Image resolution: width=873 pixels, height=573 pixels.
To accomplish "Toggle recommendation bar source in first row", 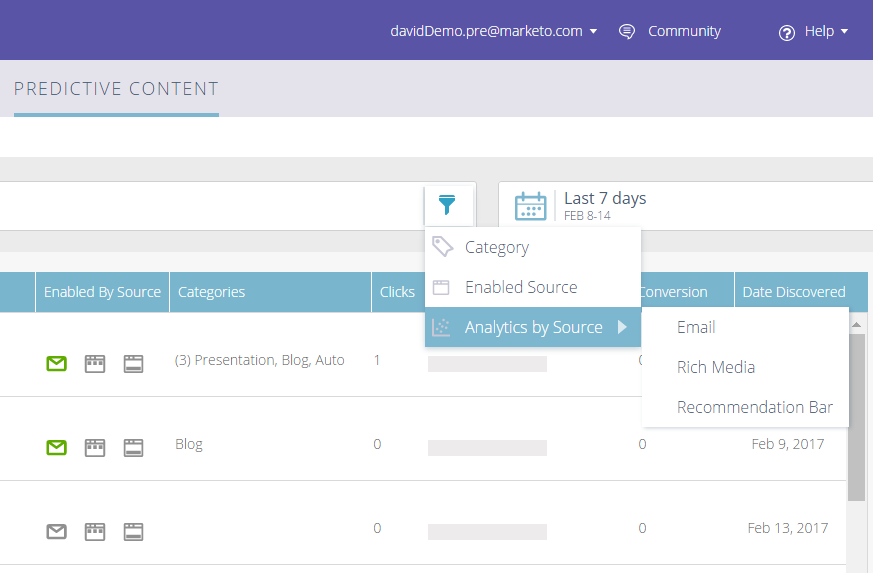I will coord(133,364).
